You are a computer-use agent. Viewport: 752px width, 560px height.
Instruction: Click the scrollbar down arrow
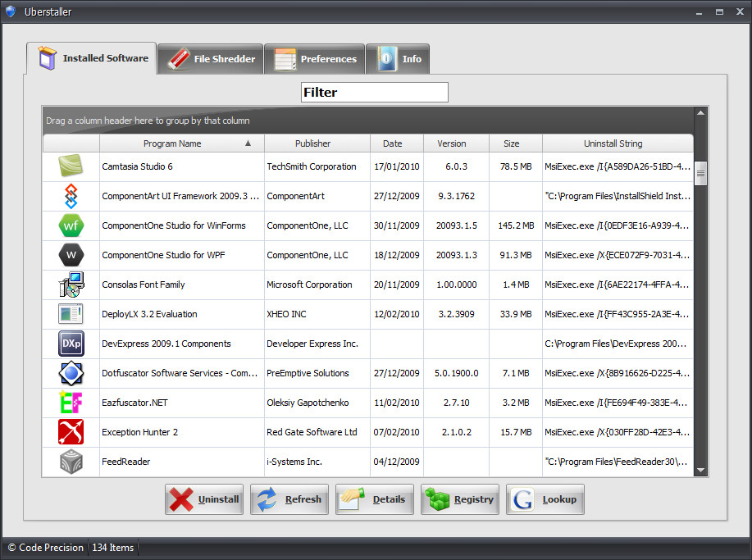pyautogui.click(x=700, y=471)
